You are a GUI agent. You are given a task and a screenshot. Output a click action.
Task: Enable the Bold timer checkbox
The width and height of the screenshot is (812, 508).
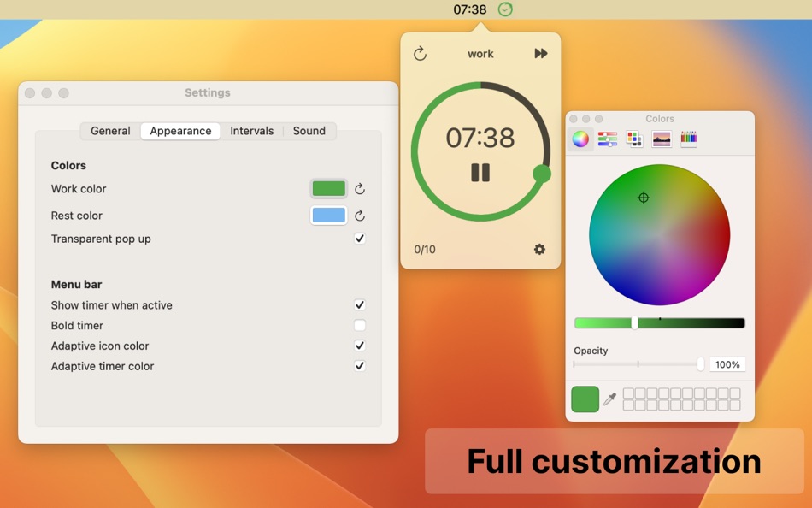click(359, 325)
